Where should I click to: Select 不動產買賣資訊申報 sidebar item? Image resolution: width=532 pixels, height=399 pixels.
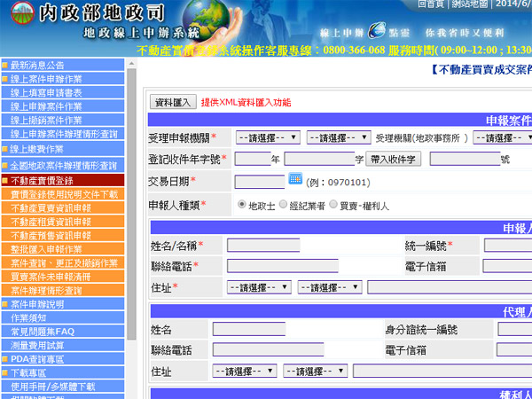[x=51, y=207]
